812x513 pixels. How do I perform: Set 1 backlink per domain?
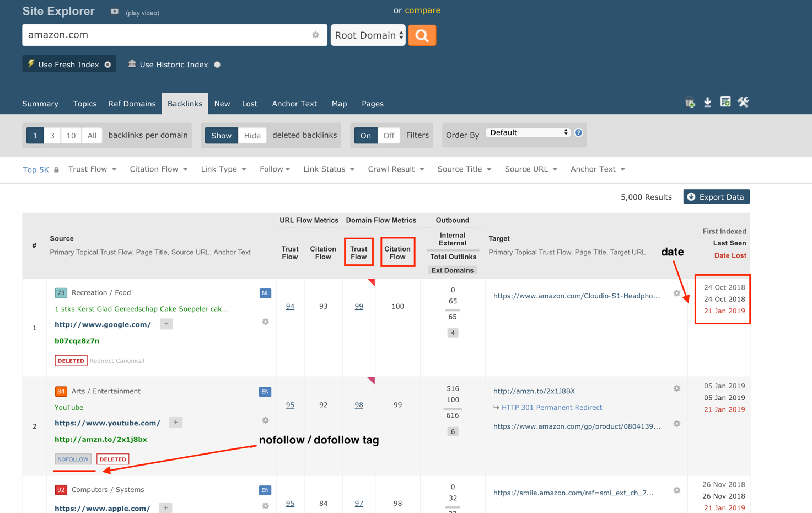35,136
